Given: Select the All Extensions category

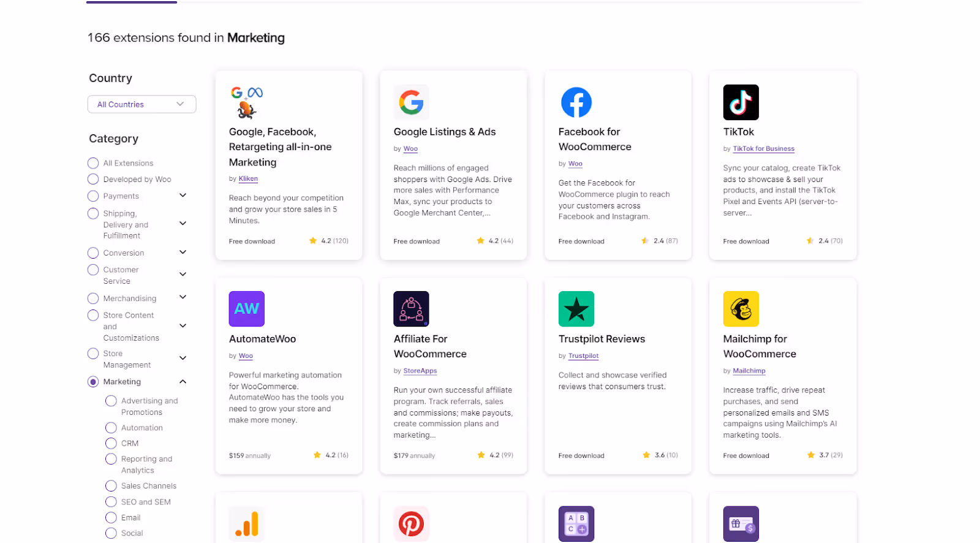Looking at the screenshot, I should [x=92, y=163].
